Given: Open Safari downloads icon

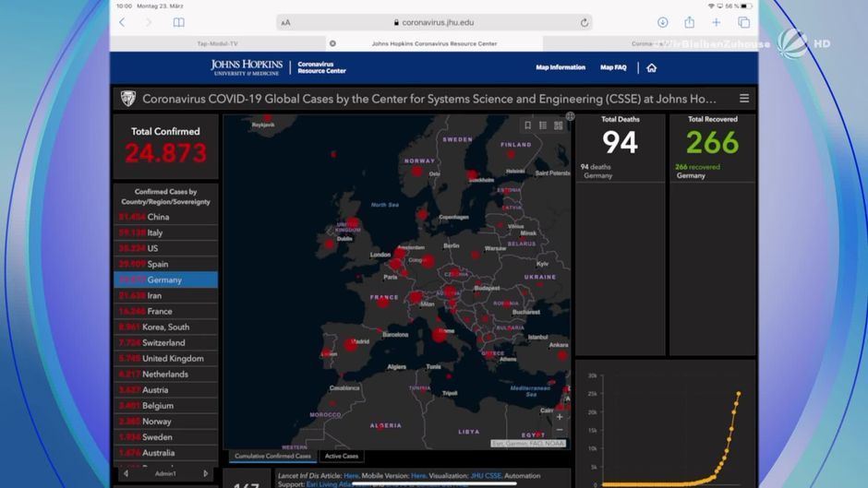Looking at the screenshot, I should pos(663,23).
